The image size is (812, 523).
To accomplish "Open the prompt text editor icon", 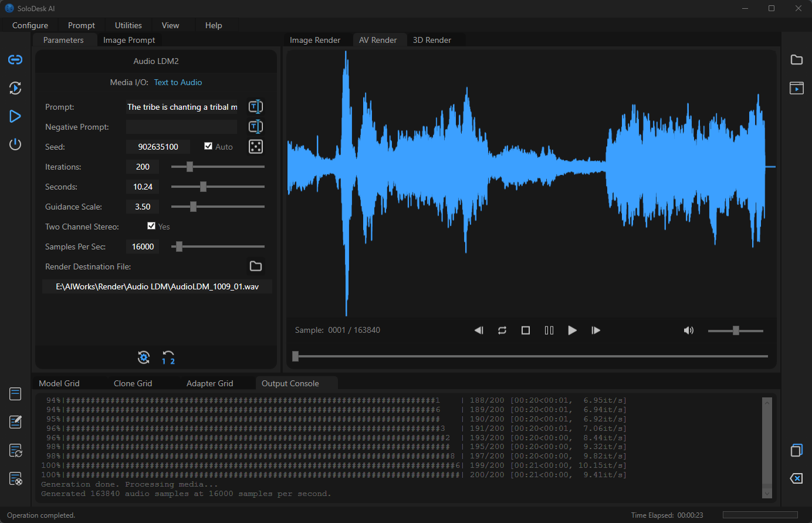I will (x=256, y=107).
